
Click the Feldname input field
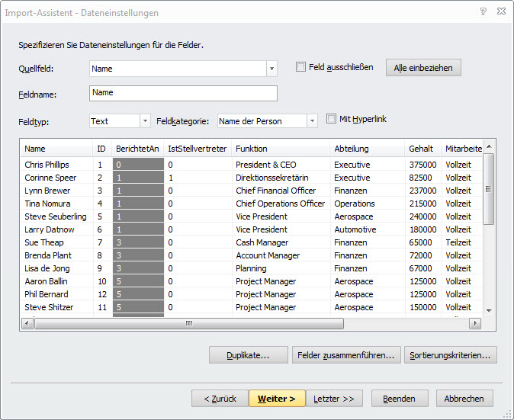pos(183,93)
